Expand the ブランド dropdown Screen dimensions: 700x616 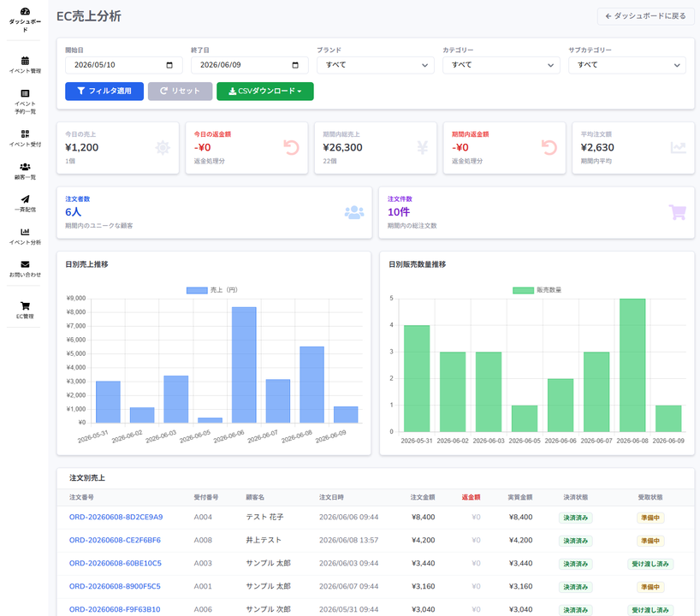376,65
